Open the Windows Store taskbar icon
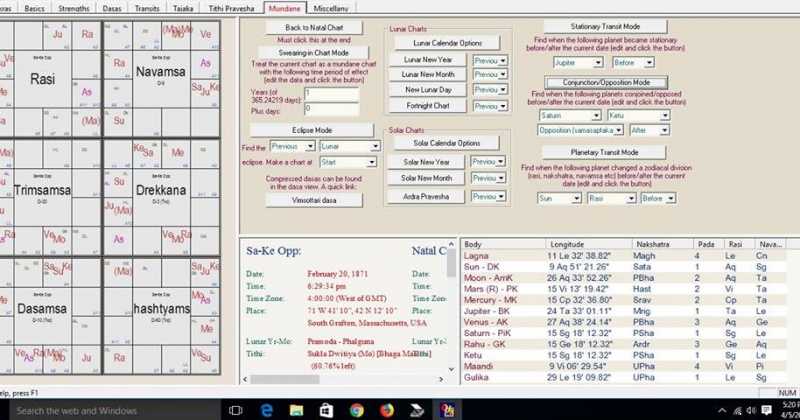800x420 pixels. click(327, 410)
